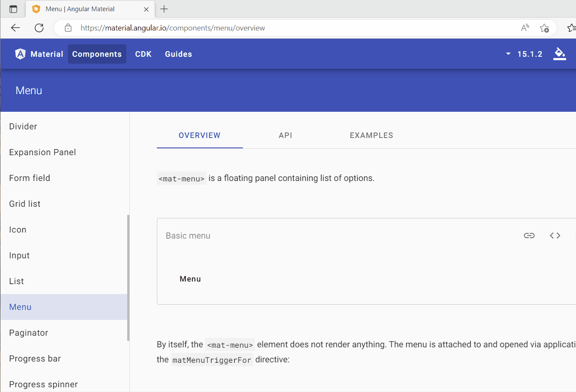The image size is (576, 392).
Task: Go to Guides in the top navbar
Action: [178, 54]
